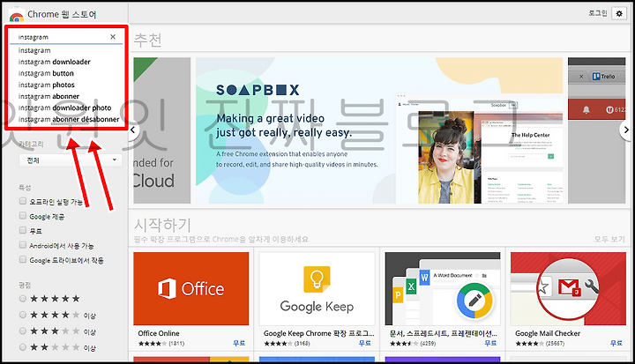Image resolution: width=635 pixels, height=364 pixels.
Task: Tick the 무료 checkbox
Action: pos(23,230)
